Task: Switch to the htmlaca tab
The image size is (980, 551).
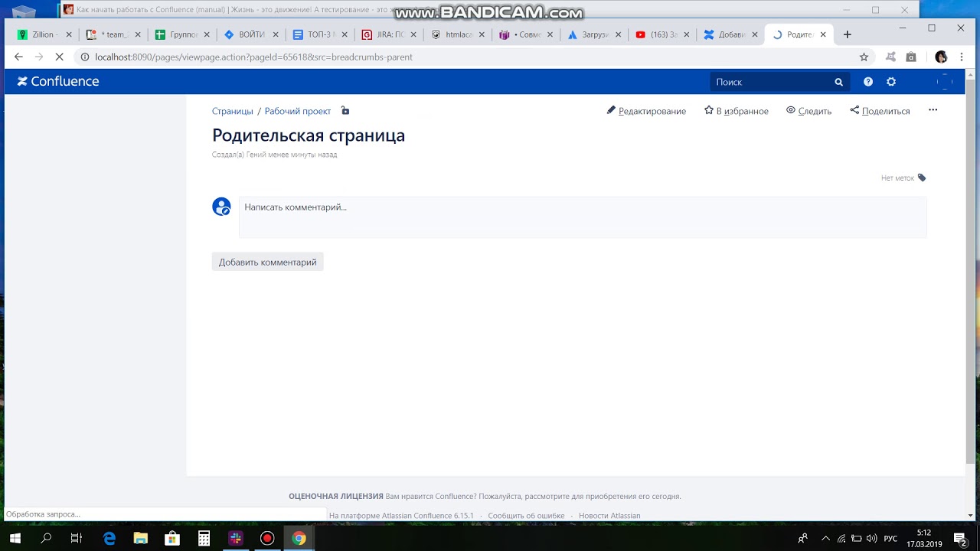Action: (458, 34)
